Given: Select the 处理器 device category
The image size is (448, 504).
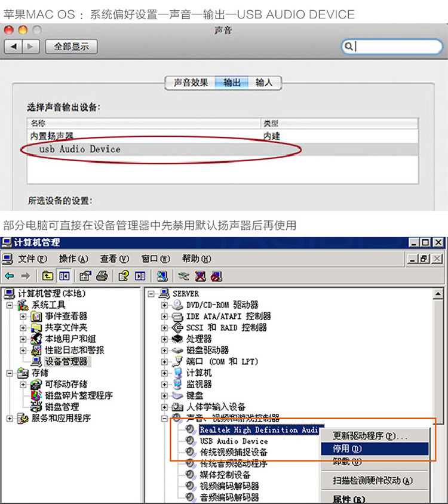Looking at the screenshot, I should coord(199,339).
